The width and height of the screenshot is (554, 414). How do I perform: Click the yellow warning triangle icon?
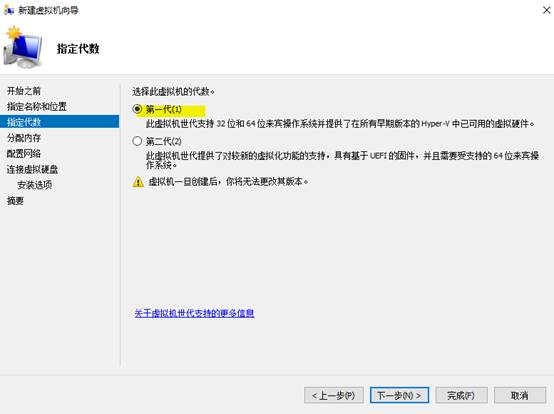tap(138, 182)
